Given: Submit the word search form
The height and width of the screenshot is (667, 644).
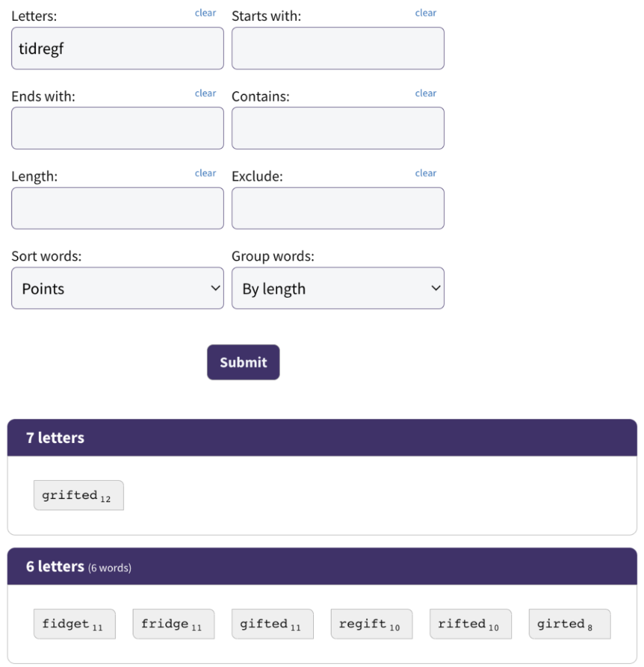Looking at the screenshot, I should pos(244,362).
